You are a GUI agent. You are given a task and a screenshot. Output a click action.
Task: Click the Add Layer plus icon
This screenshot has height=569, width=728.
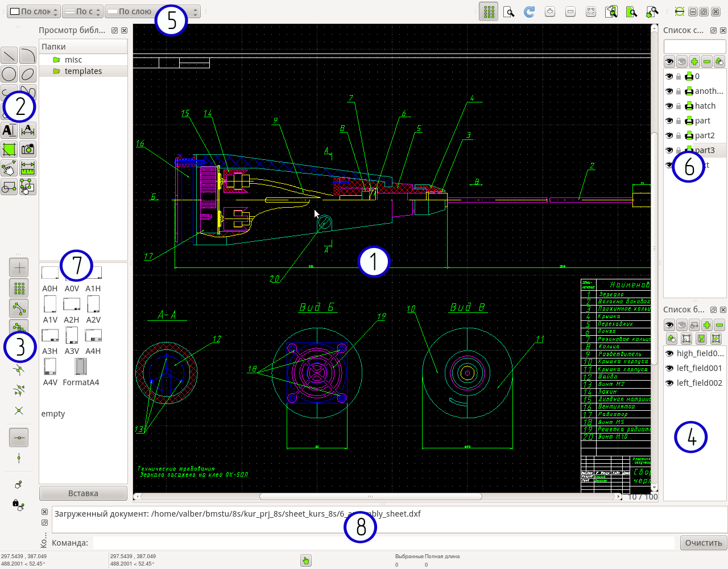click(693, 61)
